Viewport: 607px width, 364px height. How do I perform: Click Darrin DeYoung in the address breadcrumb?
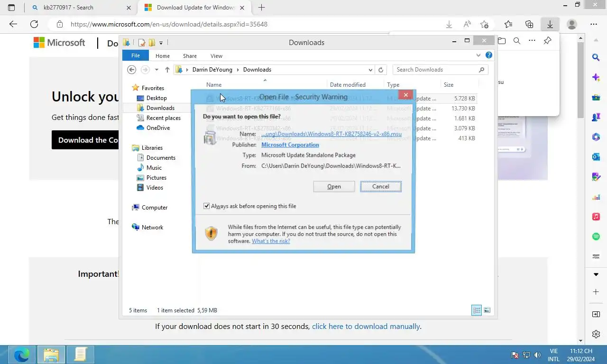click(x=212, y=70)
